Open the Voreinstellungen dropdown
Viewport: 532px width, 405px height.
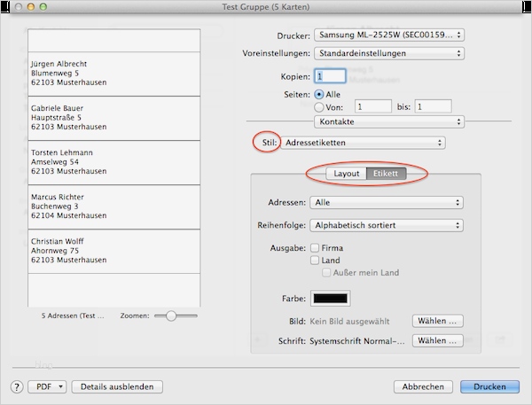point(389,53)
